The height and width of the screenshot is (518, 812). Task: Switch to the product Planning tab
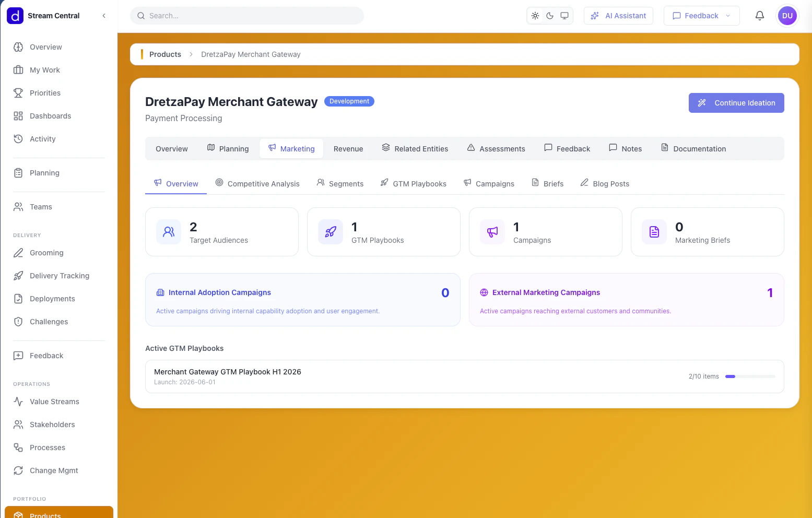coord(228,149)
